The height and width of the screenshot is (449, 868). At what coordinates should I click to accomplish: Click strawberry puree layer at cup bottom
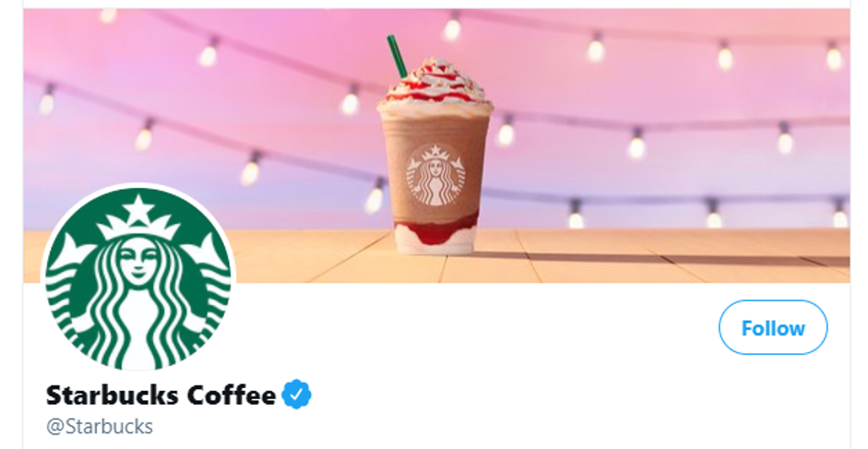point(435,230)
